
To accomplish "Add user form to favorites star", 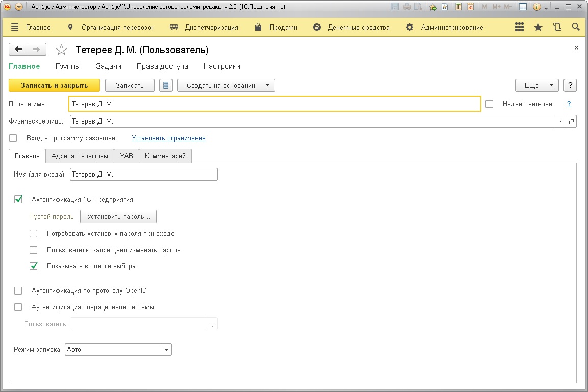I will [x=61, y=50].
